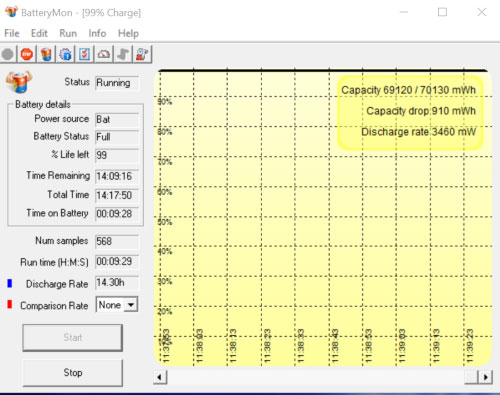Viewport: 500px width, 395px height.
Task: Click the blue Discharge Rate color marker
Action: [x=10, y=283]
